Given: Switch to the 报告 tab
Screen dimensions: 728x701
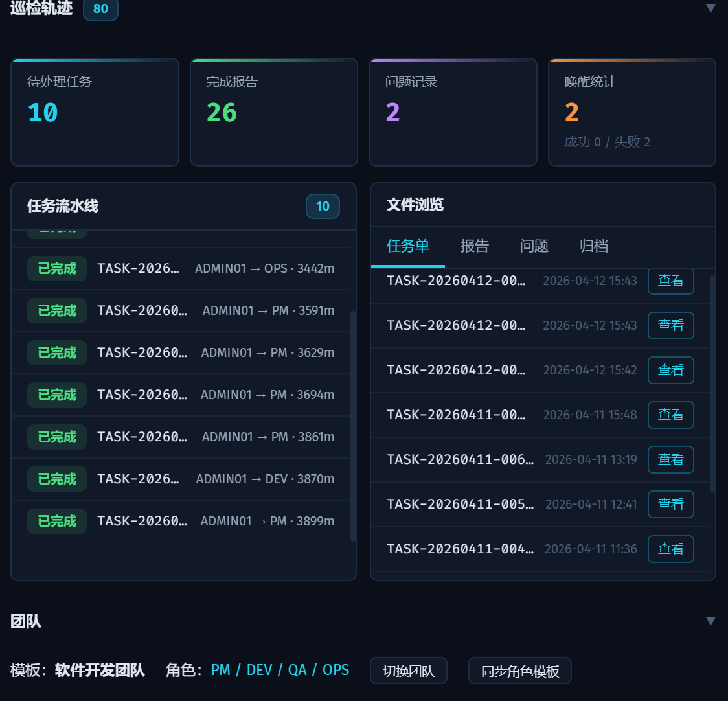Looking at the screenshot, I should coord(475,246).
